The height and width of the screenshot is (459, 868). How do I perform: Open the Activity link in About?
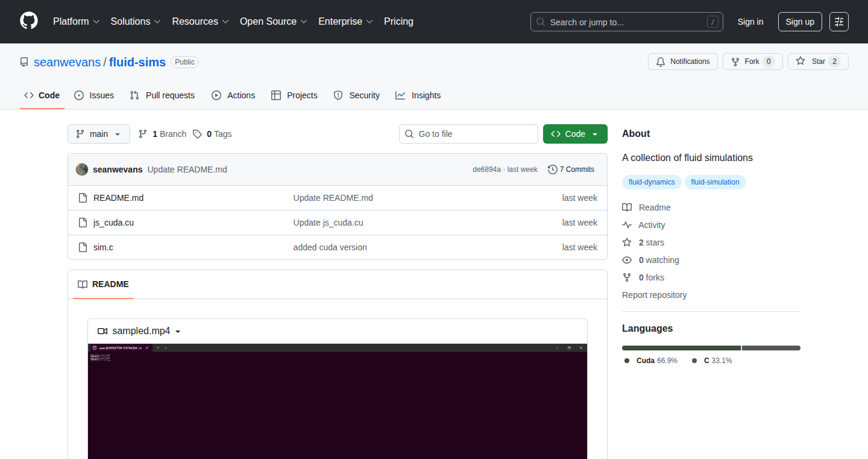coord(644,225)
